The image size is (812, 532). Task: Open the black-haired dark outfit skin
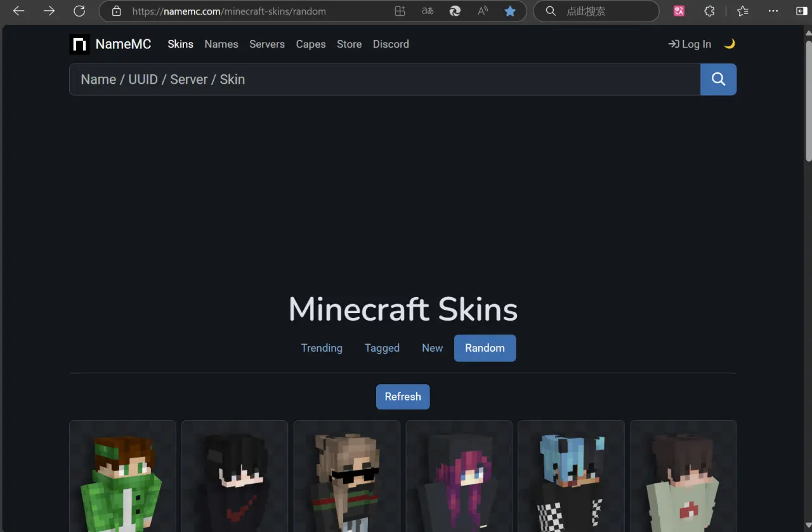(x=235, y=476)
